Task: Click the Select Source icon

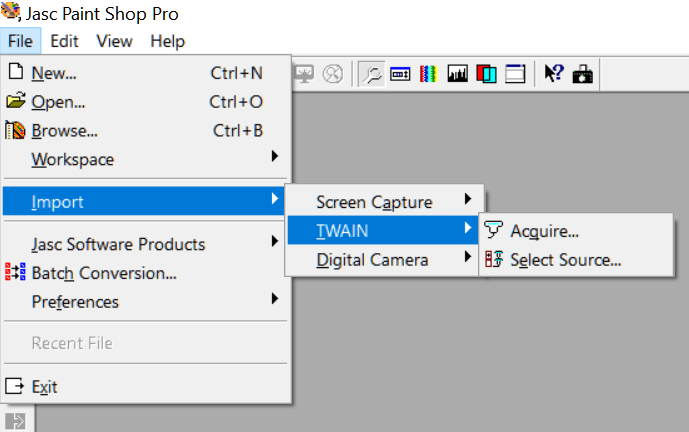Action: [494, 259]
